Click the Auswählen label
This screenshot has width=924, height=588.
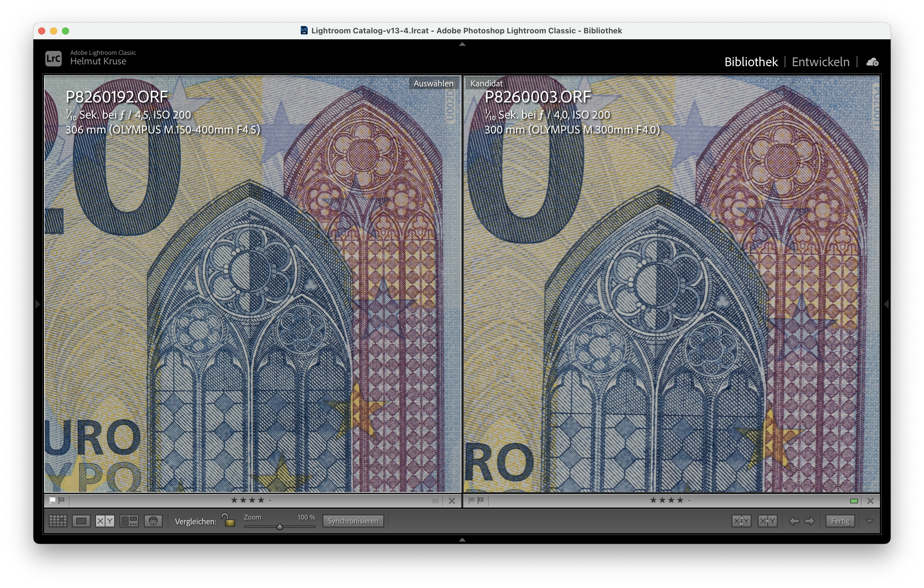point(433,83)
